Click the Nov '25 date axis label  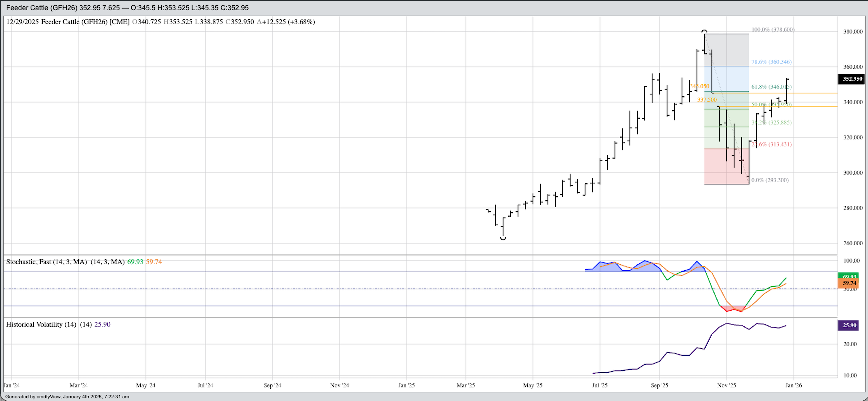pos(726,385)
